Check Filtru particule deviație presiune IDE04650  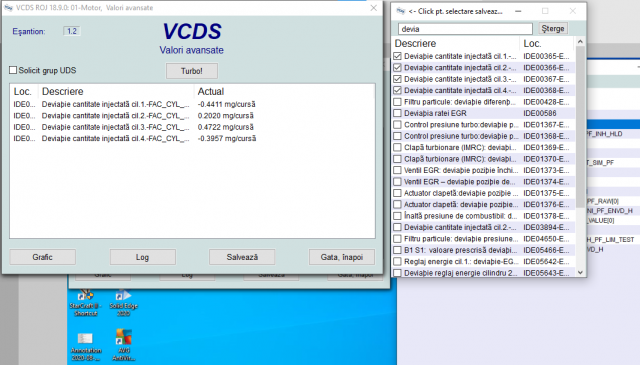tap(397, 239)
